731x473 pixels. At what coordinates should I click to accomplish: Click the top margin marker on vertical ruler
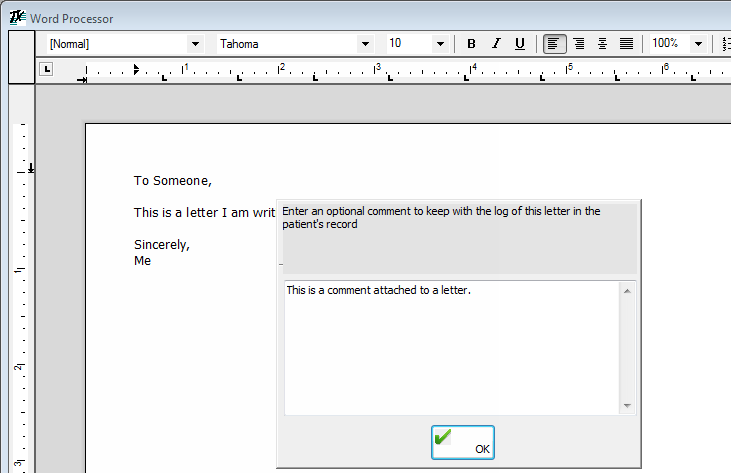pos(31,168)
